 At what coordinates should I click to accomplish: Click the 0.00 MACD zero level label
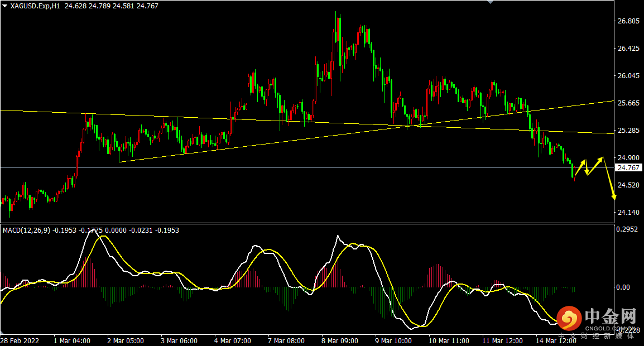tap(623, 287)
